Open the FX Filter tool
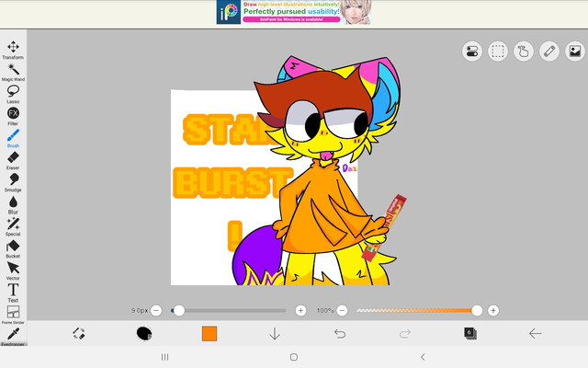The image size is (588, 368). 13,117
